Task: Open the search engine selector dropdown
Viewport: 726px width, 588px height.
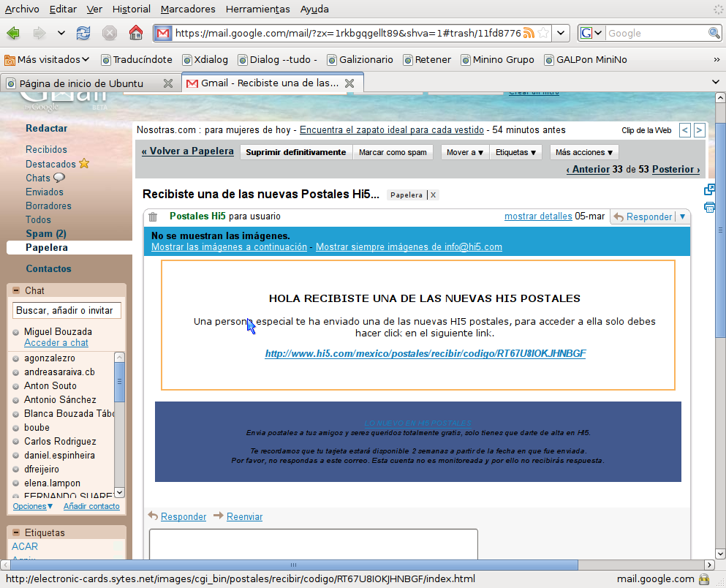Action: pyautogui.click(x=591, y=33)
